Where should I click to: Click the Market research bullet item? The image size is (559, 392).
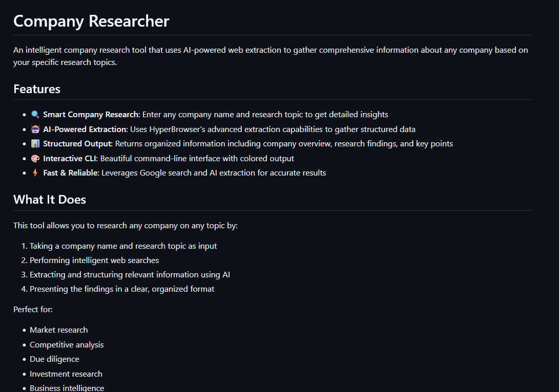[59, 330]
